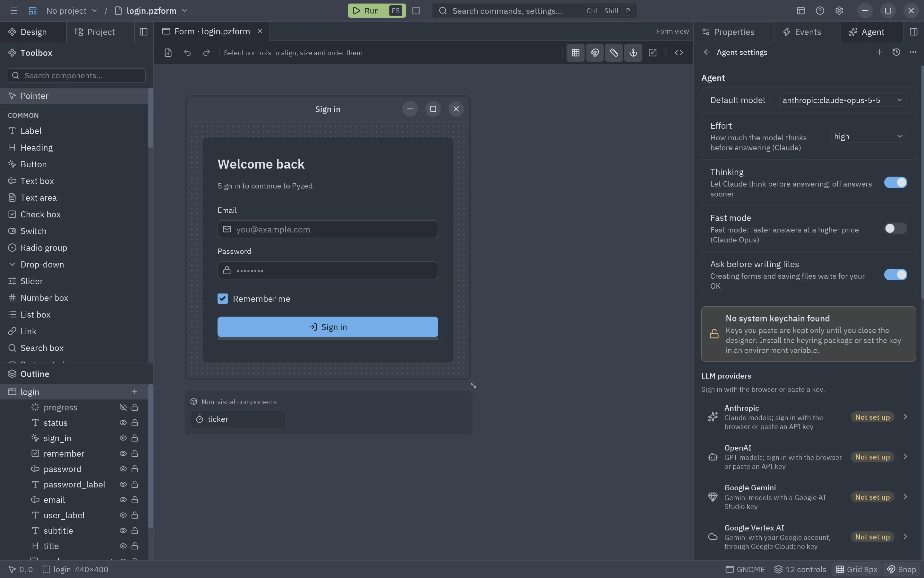Open the Default model dropdown

click(843, 100)
